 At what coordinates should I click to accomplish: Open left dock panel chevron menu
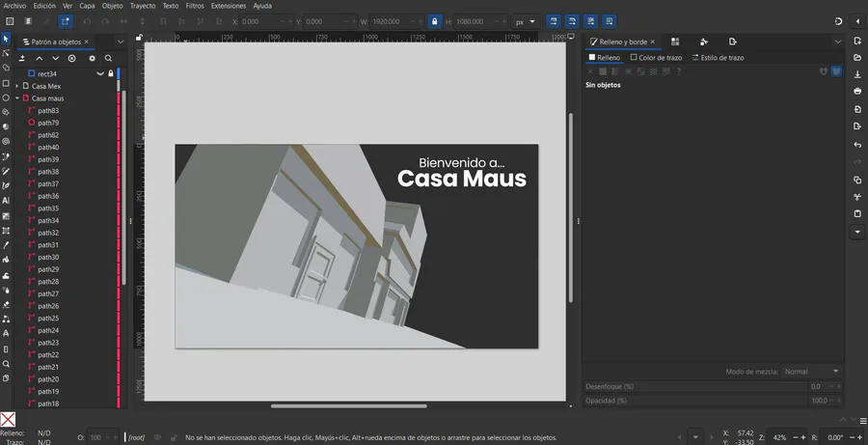click(121, 42)
